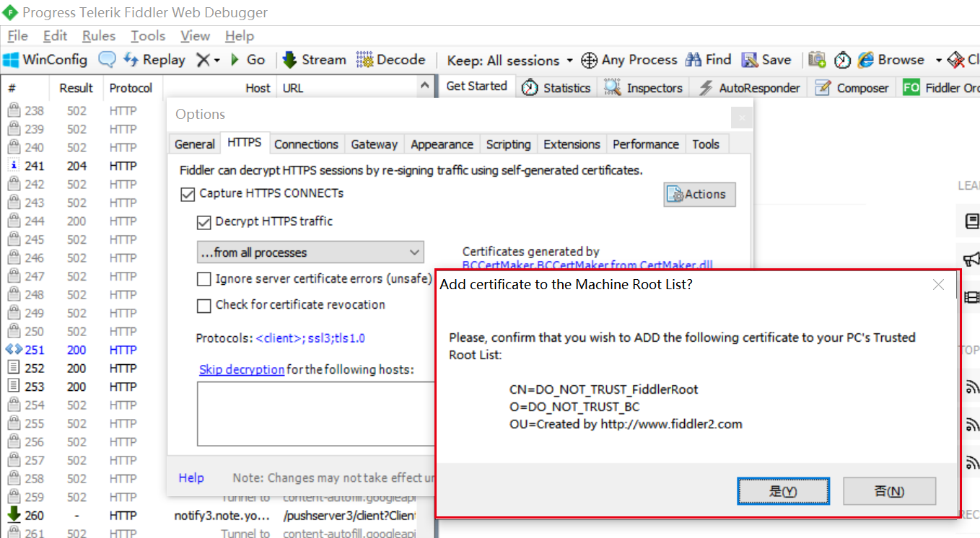The image size is (980, 538).
Task: Select Connections tab in Options
Action: point(306,144)
